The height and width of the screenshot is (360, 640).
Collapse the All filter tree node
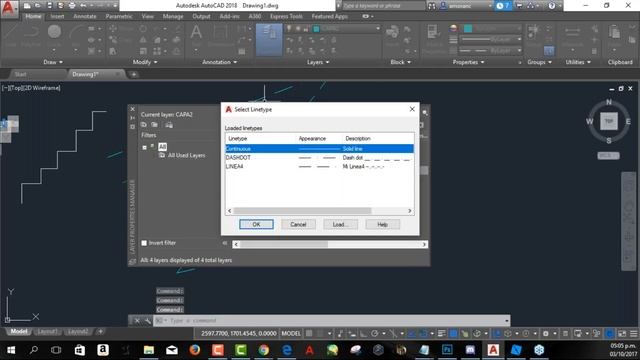(144, 147)
